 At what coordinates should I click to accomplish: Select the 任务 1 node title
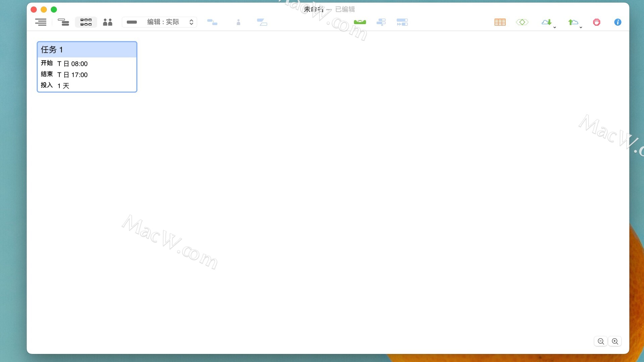click(x=52, y=50)
